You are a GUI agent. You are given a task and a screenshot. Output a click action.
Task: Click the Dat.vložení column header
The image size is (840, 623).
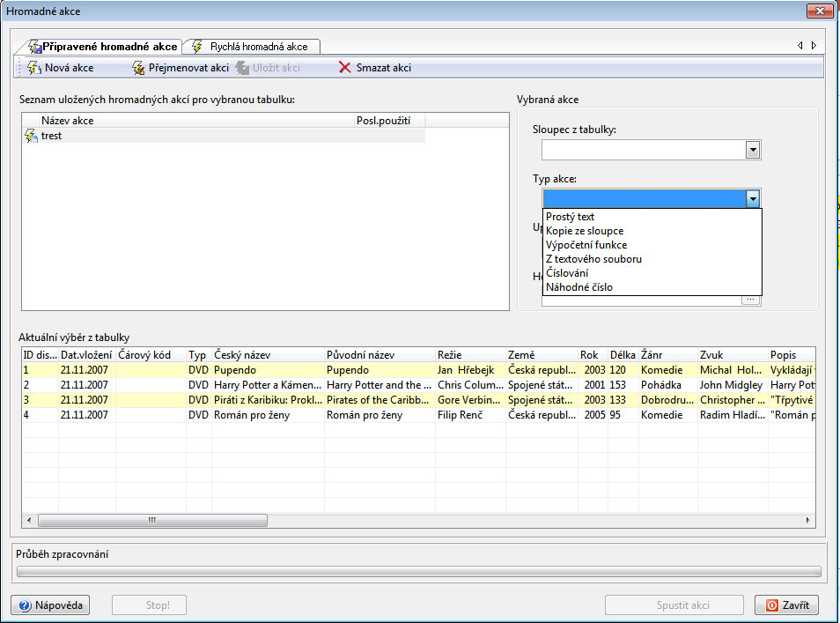(x=87, y=355)
